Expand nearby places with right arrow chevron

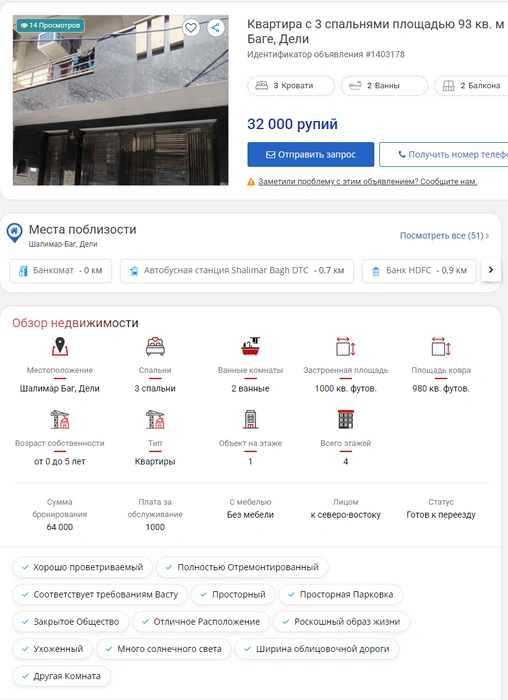click(x=491, y=270)
